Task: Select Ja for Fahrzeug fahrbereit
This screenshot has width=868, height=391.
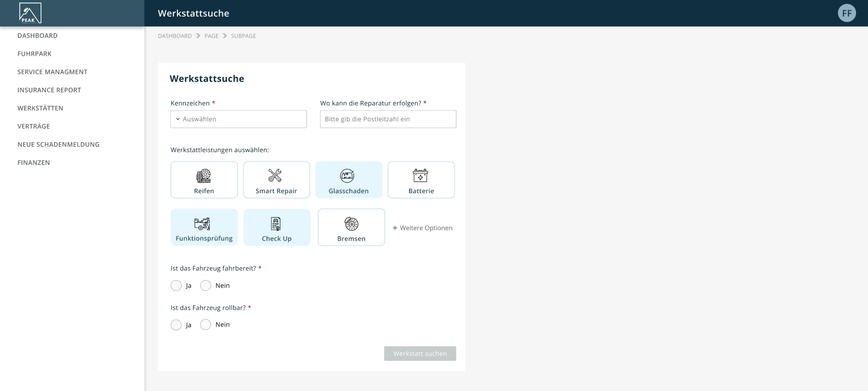Action: [176, 286]
